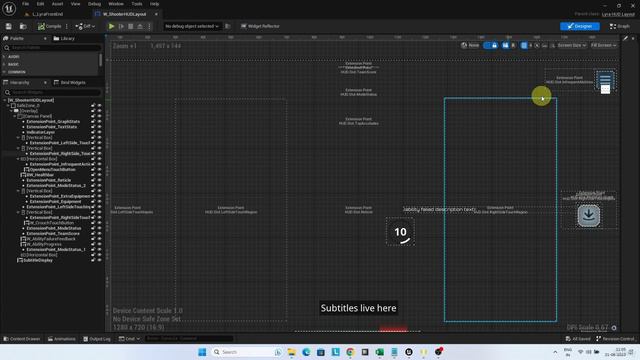This screenshot has width=640, height=360.
Task: Collapse the Overlay tree node
Action: click(x=12, y=111)
